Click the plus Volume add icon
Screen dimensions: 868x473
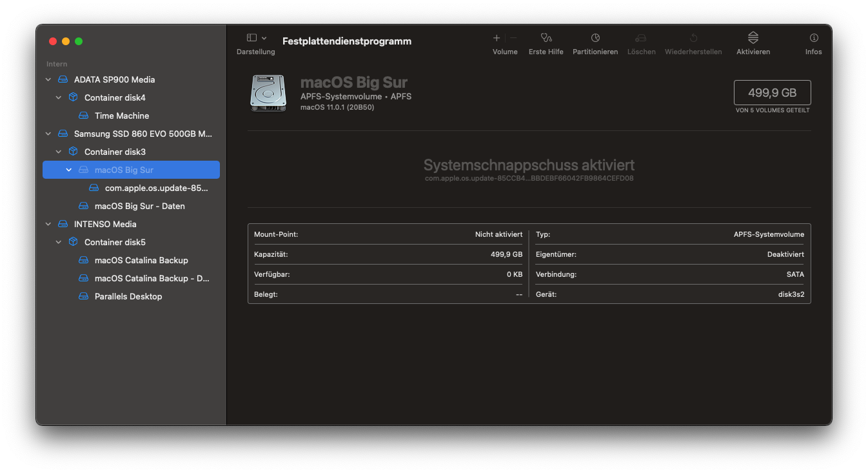497,38
